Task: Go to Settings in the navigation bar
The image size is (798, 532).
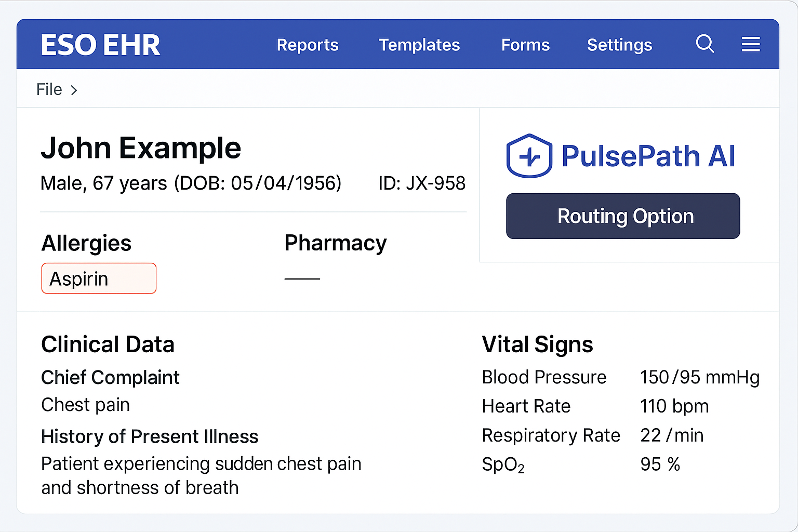Action: (619, 45)
